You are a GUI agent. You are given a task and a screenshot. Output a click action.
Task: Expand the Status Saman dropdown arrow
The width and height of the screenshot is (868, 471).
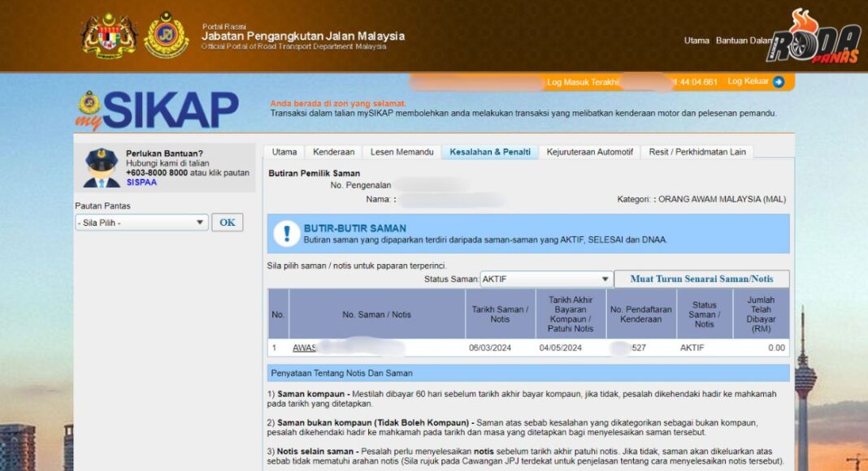(605, 279)
